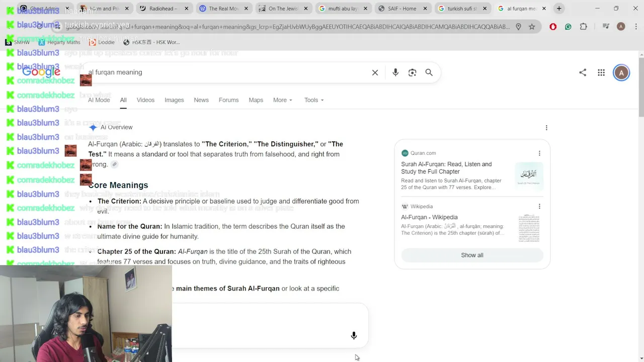Open the Google account avatar menu
The height and width of the screenshot is (362, 644).
click(x=621, y=72)
